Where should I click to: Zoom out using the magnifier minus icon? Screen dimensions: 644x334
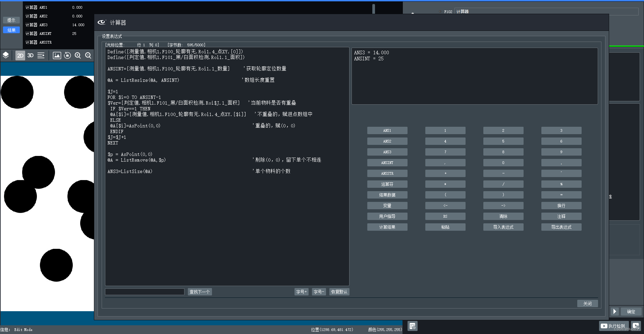pyautogui.click(x=88, y=55)
